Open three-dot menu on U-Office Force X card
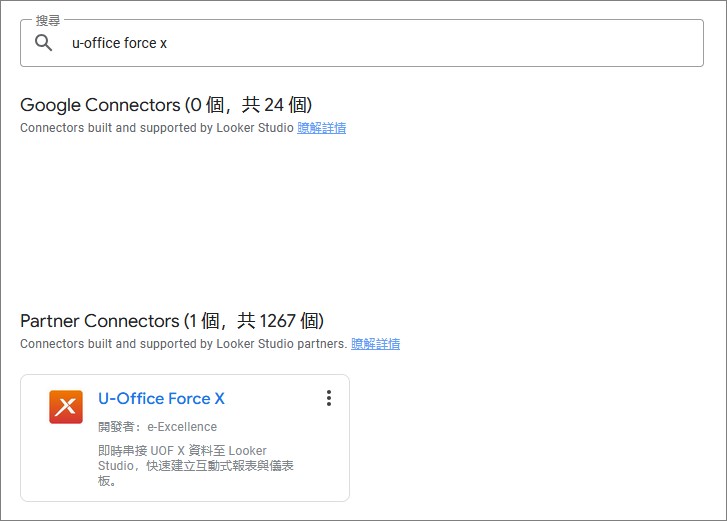The image size is (727, 521). [x=328, y=398]
